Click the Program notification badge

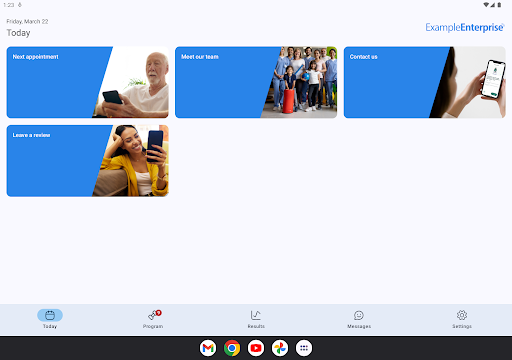click(159, 313)
